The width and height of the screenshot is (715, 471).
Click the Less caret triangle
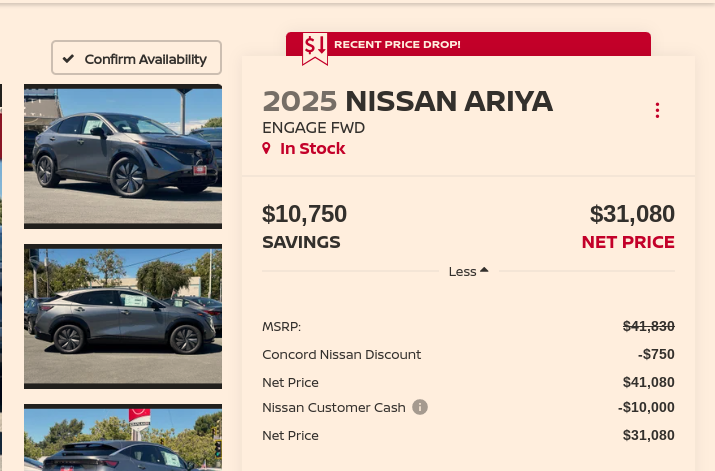pos(484,269)
